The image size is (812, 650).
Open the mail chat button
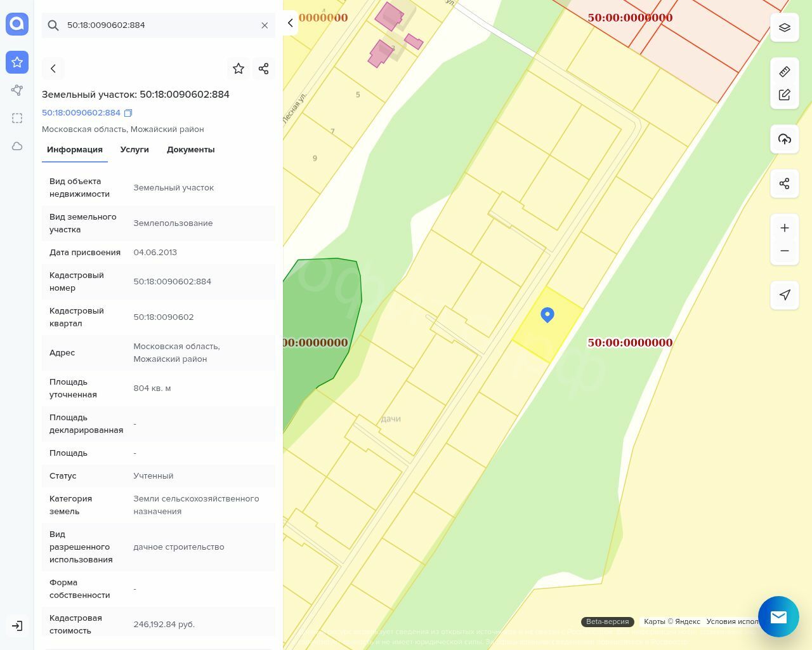click(778, 616)
